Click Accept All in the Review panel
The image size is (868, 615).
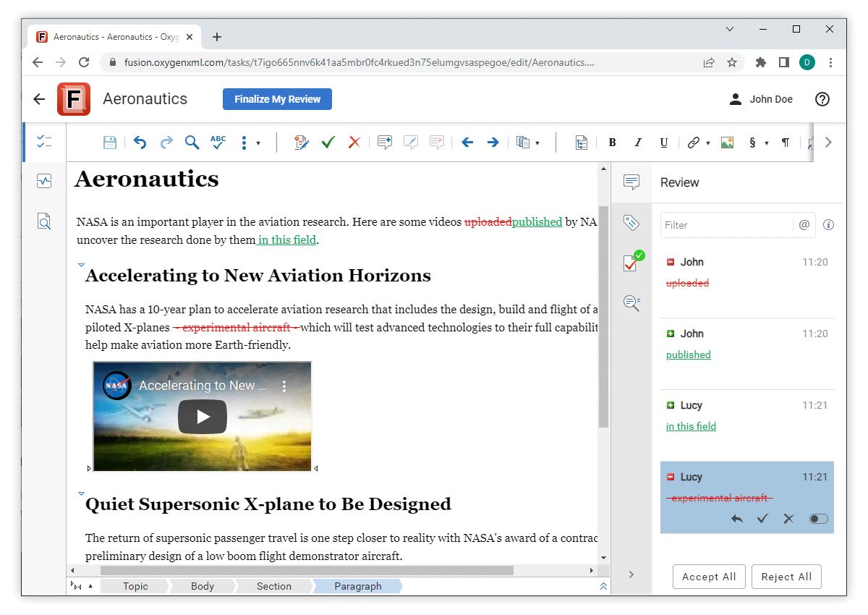[x=709, y=577]
